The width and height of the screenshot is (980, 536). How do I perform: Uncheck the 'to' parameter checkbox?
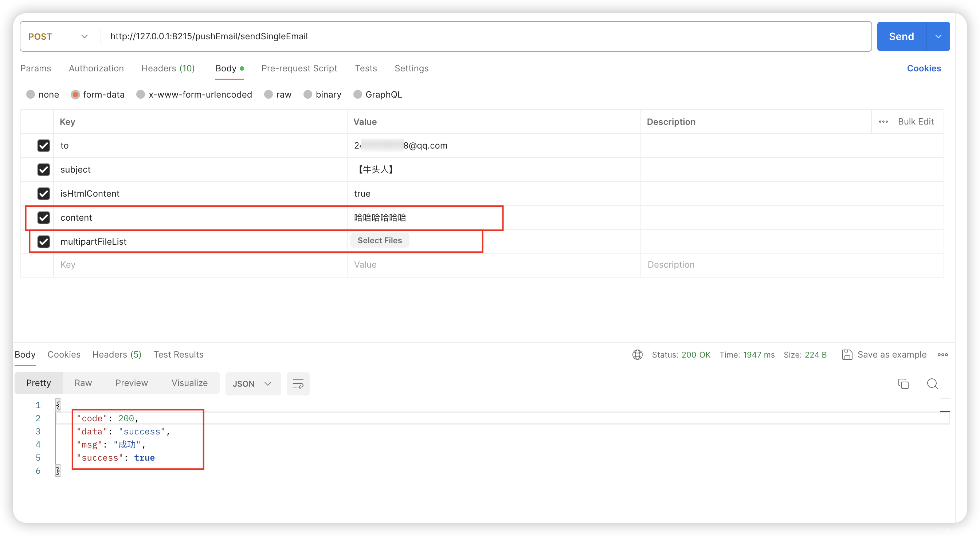[x=44, y=146]
